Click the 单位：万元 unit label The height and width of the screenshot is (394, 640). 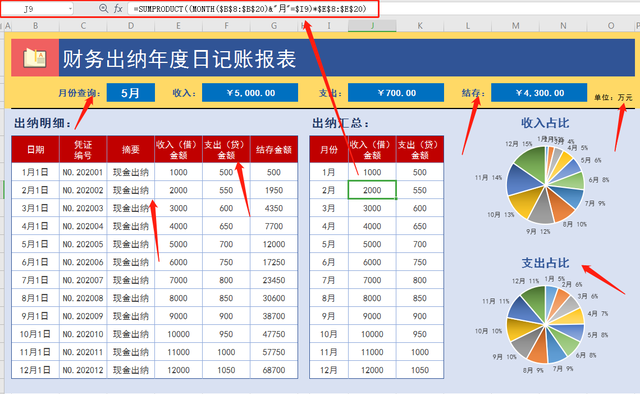point(613,97)
